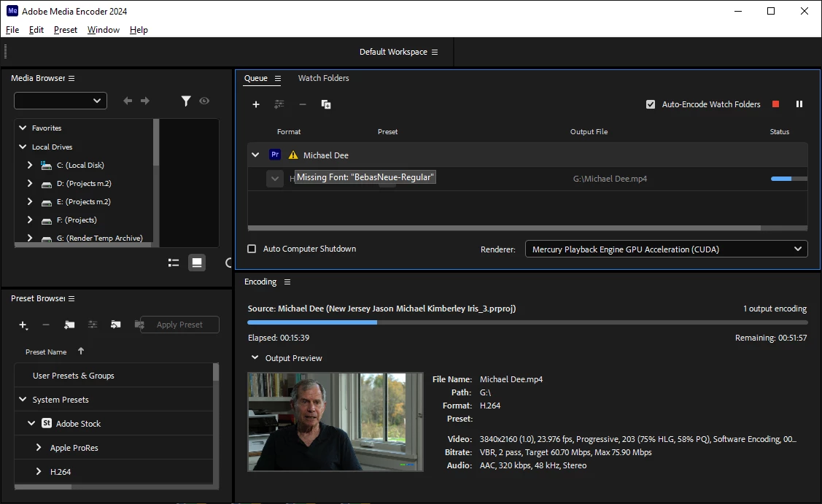822x504 pixels.
Task: Select User Presets & Groups row
Action: click(113, 376)
